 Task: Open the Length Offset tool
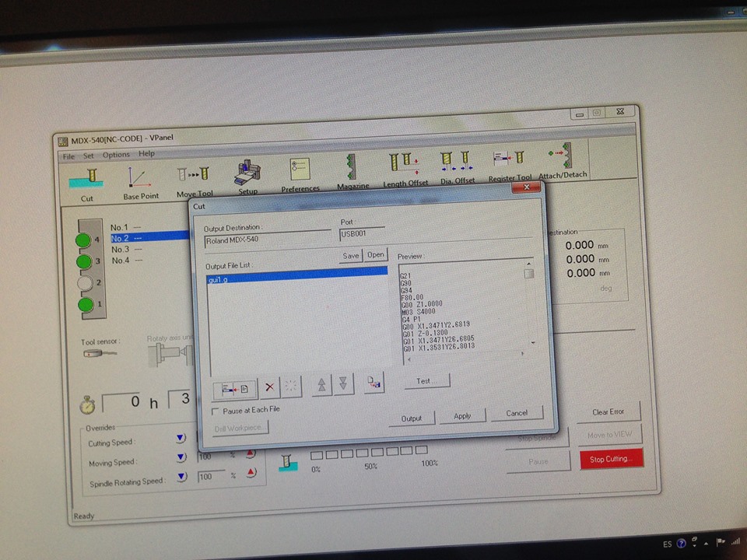[405, 170]
